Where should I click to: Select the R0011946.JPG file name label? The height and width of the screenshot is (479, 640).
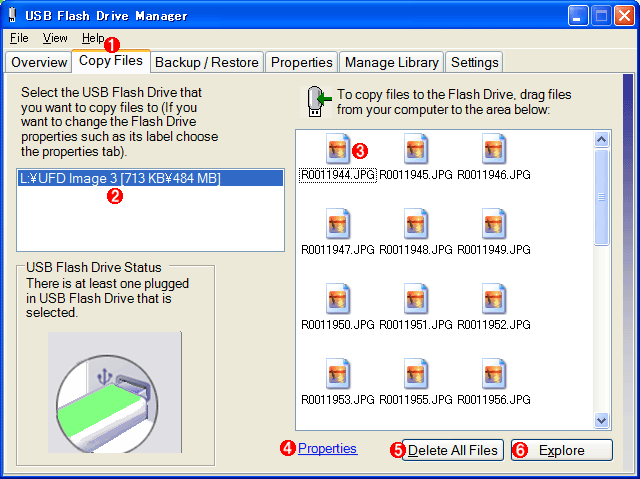tap(493, 175)
